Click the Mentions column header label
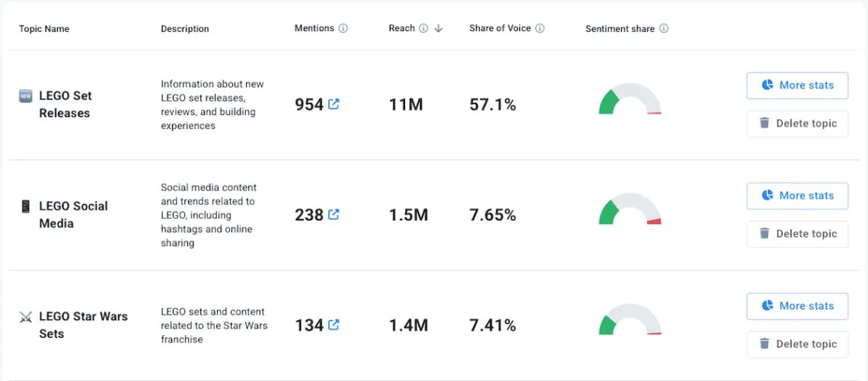 pyautogui.click(x=314, y=28)
